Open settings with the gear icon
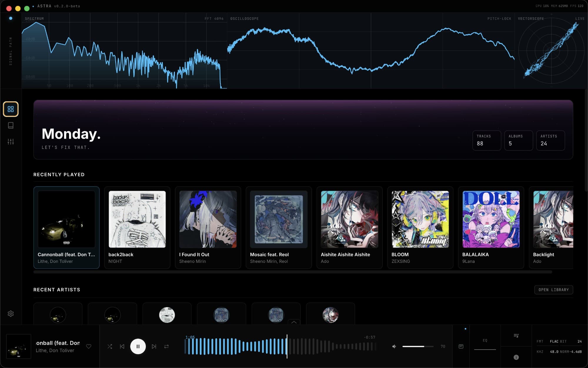588x368 pixels. [x=11, y=314]
